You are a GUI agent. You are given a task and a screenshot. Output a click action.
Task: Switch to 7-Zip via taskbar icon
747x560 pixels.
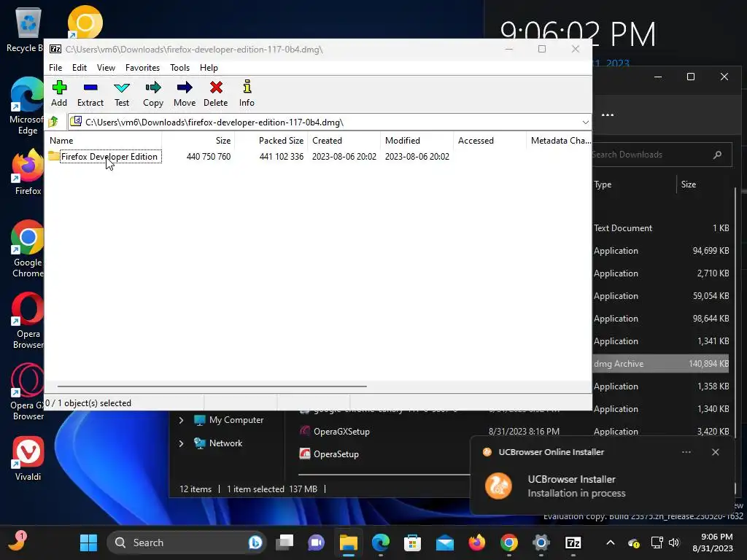[573, 542]
